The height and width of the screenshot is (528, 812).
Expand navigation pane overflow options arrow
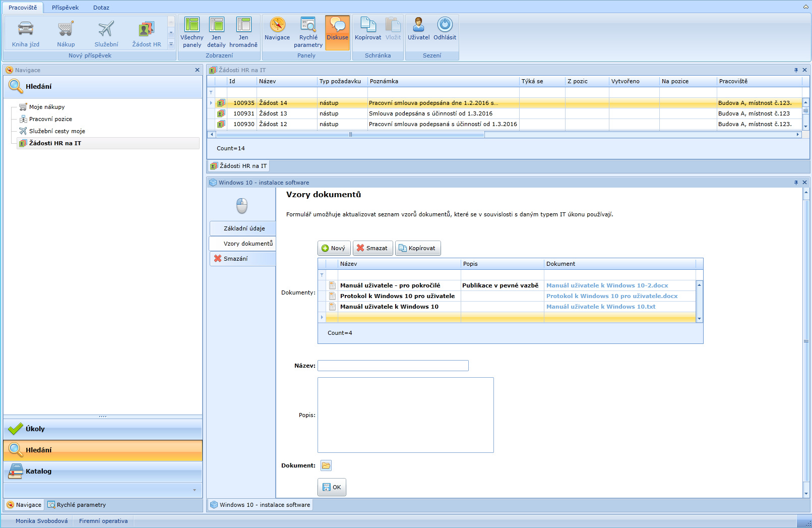click(195, 490)
